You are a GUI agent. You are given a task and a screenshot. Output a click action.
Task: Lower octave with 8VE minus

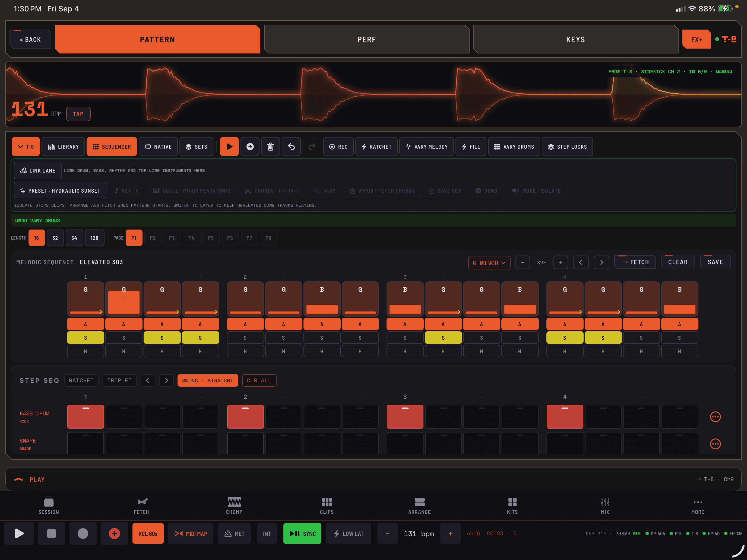523,262
